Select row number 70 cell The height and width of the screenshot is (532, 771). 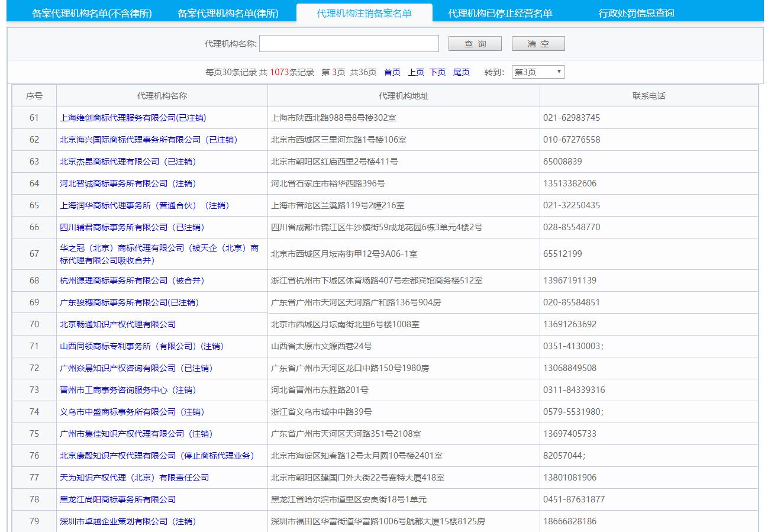[x=34, y=324]
